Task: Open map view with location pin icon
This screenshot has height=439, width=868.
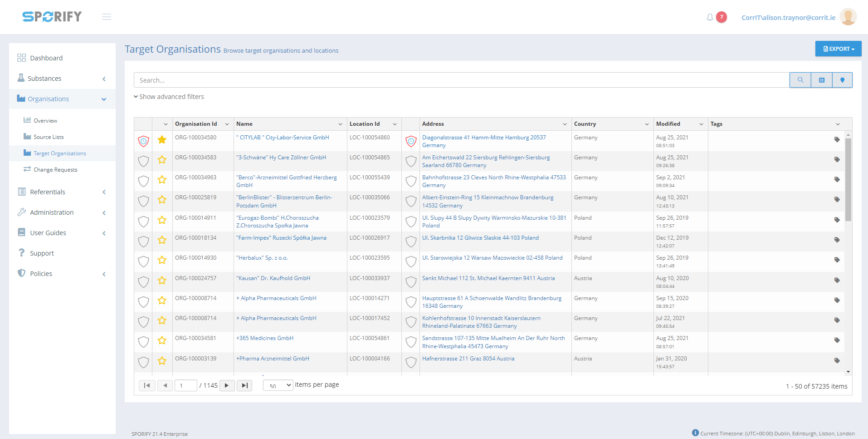Action: click(x=842, y=80)
